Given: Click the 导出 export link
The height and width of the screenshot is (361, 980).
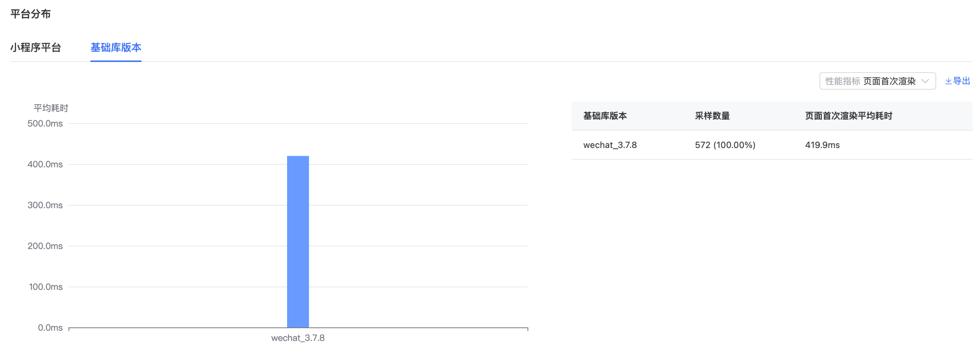Looking at the screenshot, I should pos(961,81).
